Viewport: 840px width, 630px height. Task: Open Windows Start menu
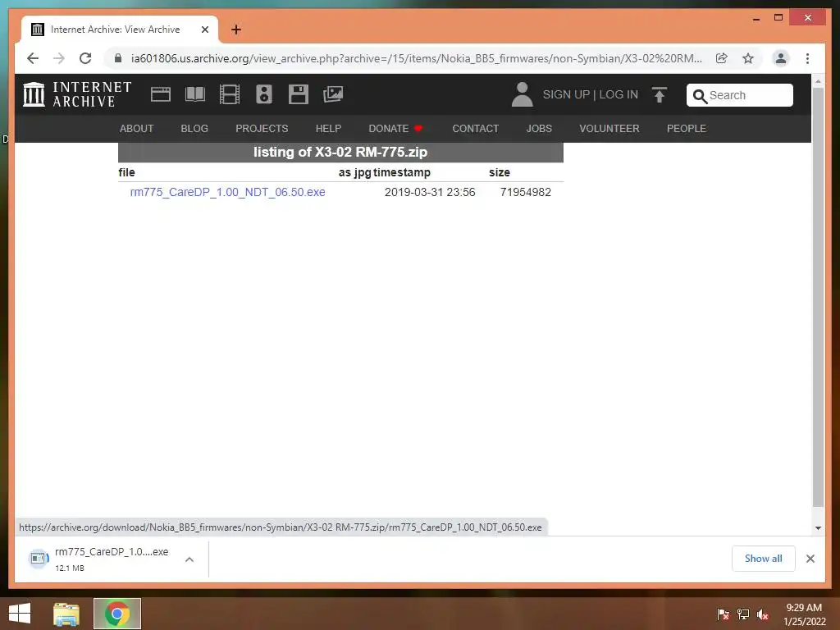[x=20, y=614]
